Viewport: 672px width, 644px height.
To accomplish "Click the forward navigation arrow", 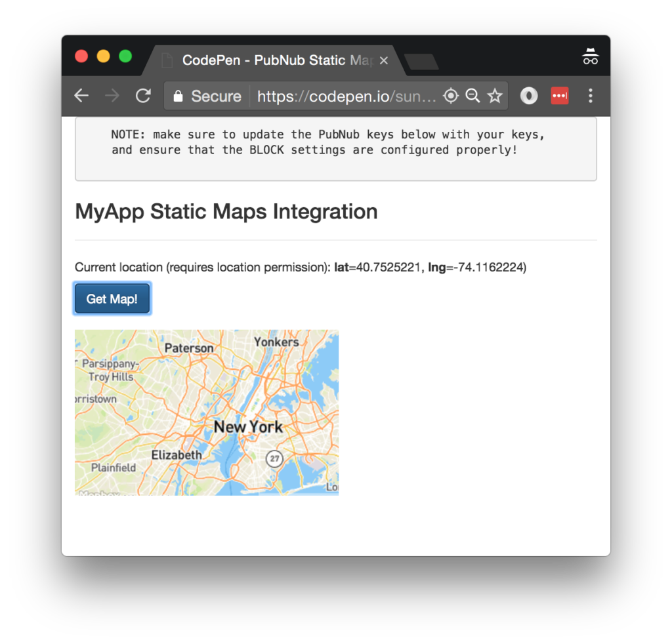I will point(112,96).
